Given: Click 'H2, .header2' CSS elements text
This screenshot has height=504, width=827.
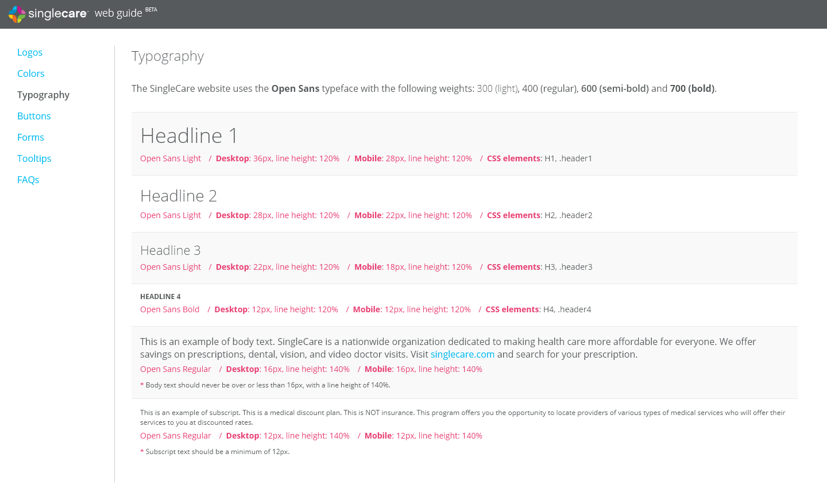Looking at the screenshot, I should point(569,215).
